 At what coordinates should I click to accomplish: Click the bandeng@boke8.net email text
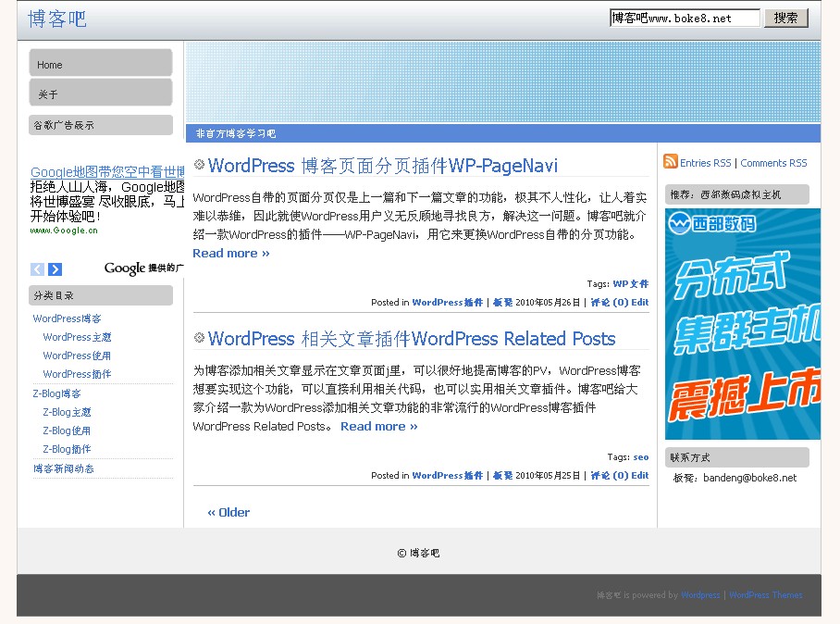tap(750, 478)
